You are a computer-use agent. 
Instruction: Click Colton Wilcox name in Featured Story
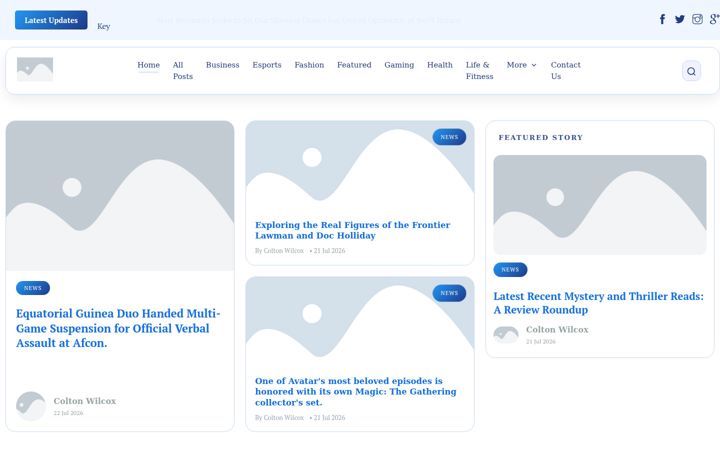coord(557,330)
